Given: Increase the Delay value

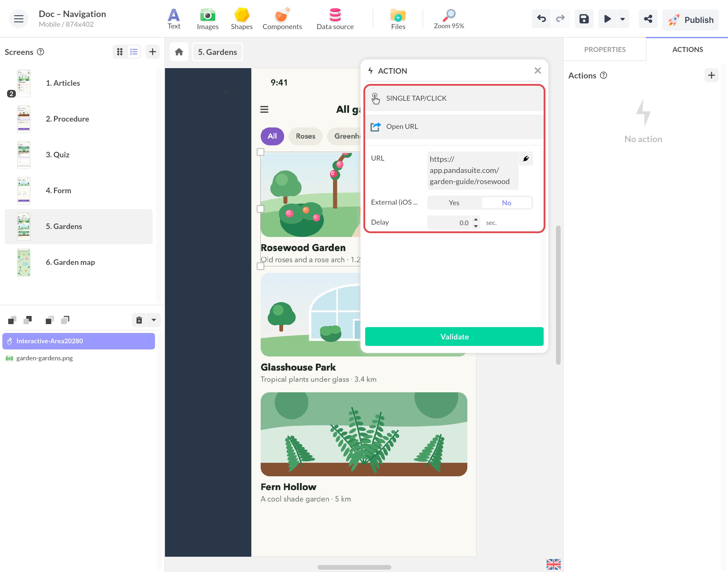Looking at the screenshot, I should coord(476,220).
